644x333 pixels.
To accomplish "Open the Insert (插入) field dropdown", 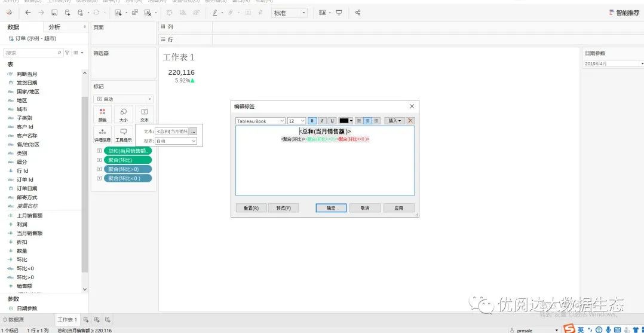I will [395, 121].
